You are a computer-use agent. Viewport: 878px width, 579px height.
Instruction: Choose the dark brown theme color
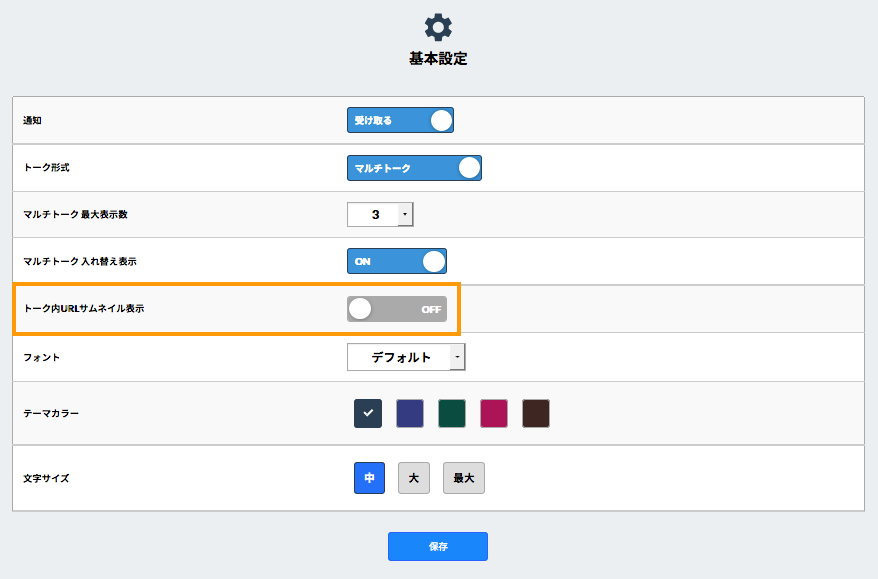click(536, 413)
